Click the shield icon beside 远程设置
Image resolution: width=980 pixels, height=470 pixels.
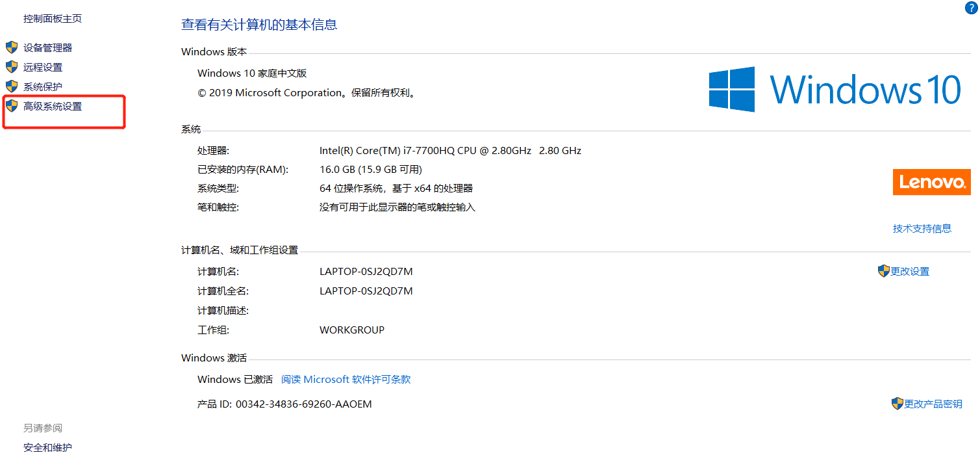pos(12,67)
